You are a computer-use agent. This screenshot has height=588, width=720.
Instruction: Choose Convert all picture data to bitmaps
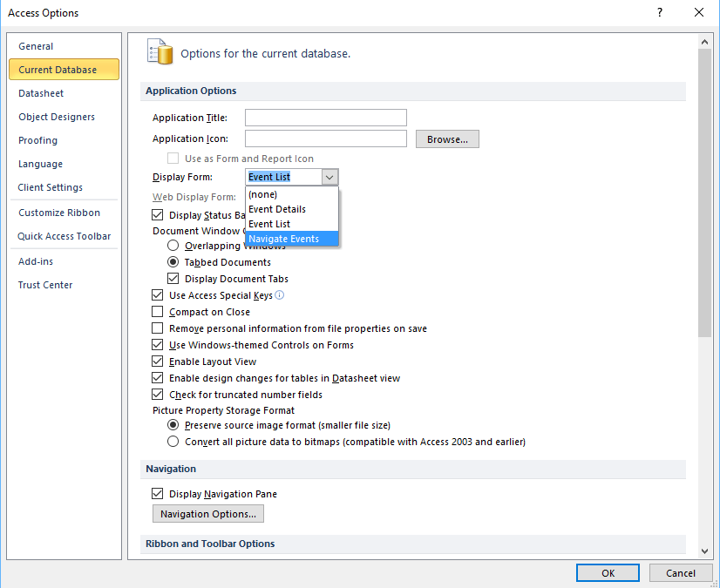(x=173, y=442)
